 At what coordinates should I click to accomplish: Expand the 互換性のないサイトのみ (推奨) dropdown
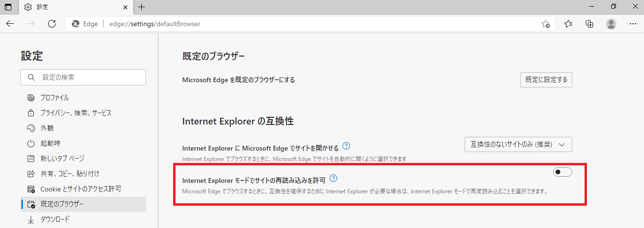pos(518,144)
